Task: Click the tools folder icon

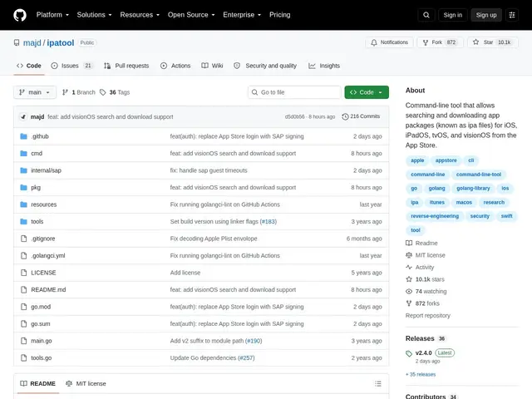Action: [x=23, y=222]
